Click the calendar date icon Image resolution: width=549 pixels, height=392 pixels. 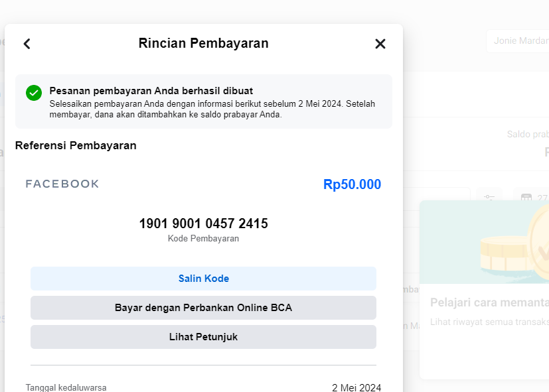(x=526, y=198)
